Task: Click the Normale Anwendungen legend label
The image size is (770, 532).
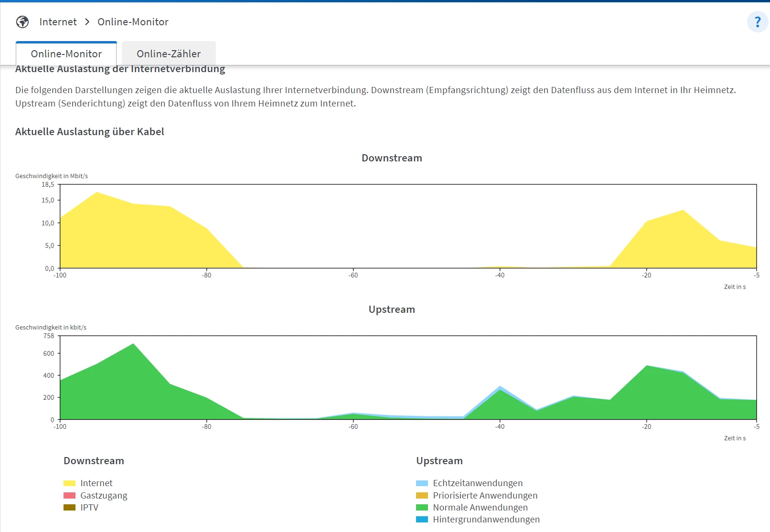Action: point(480,507)
